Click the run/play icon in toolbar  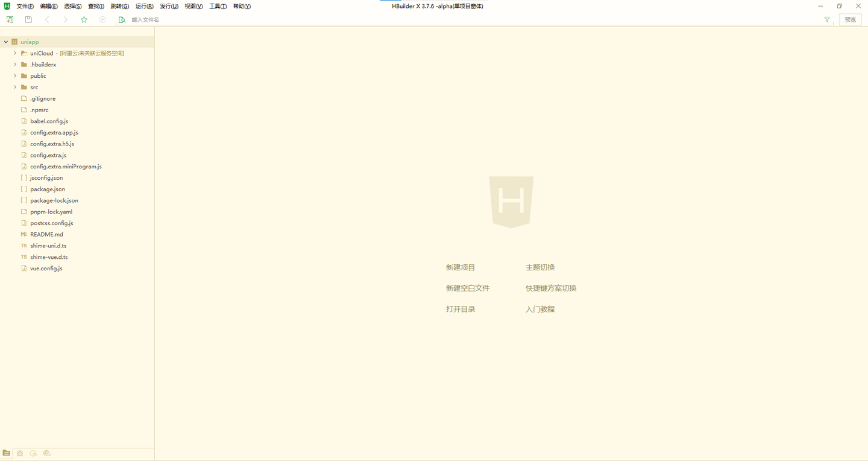pos(102,19)
